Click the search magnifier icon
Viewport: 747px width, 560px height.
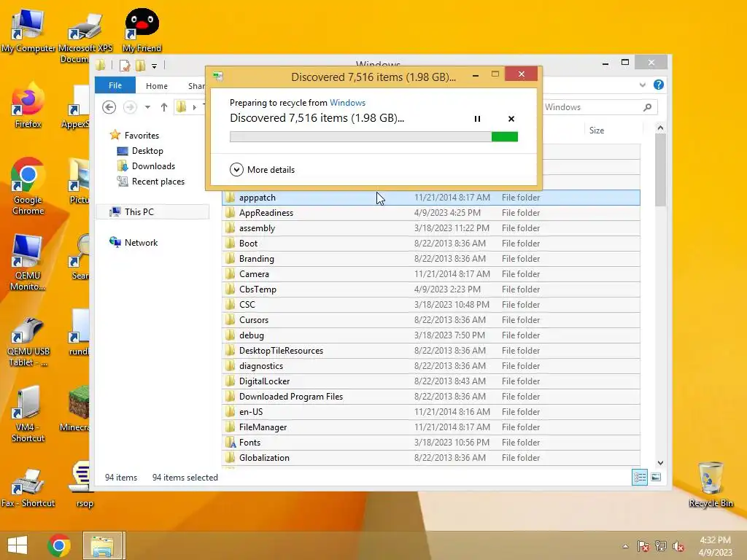647,107
